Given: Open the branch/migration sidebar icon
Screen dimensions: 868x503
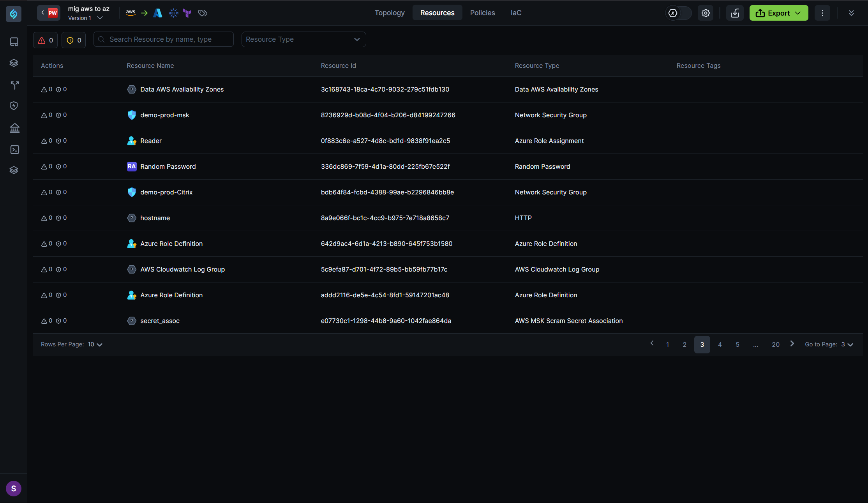Looking at the screenshot, I should 14,85.
